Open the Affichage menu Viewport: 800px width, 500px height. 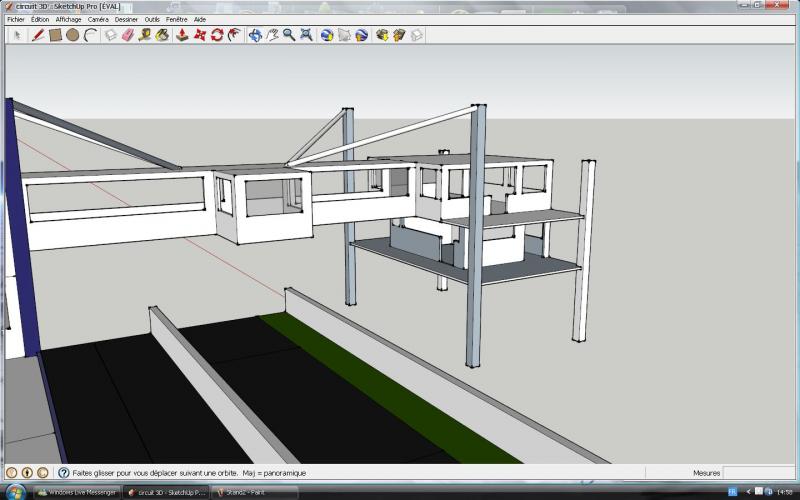coord(68,19)
